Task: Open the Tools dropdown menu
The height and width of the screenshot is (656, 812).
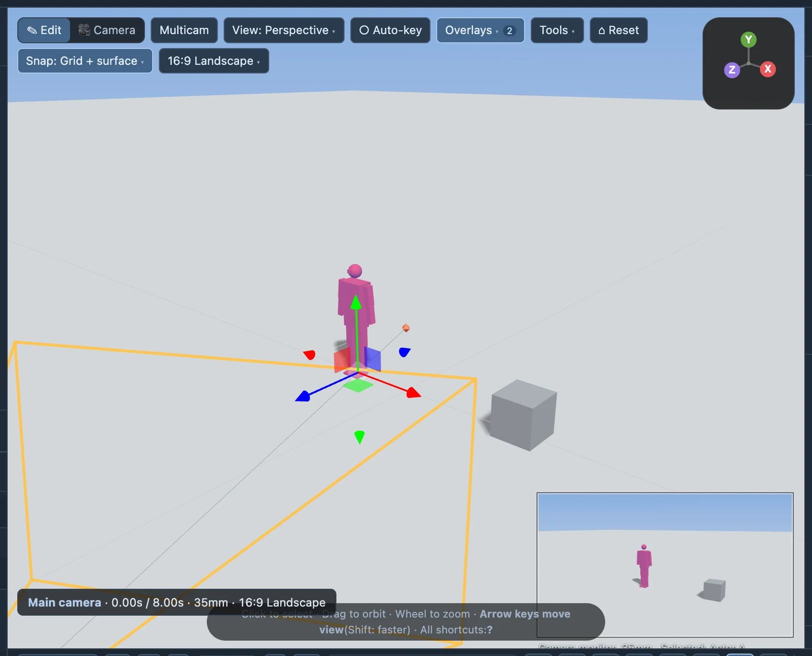Action: click(x=557, y=30)
